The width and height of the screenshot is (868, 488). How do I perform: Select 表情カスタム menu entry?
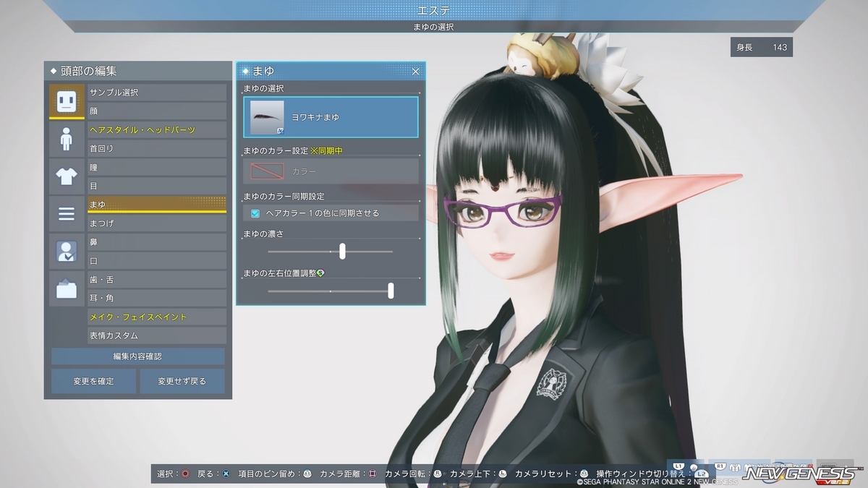click(157, 335)
